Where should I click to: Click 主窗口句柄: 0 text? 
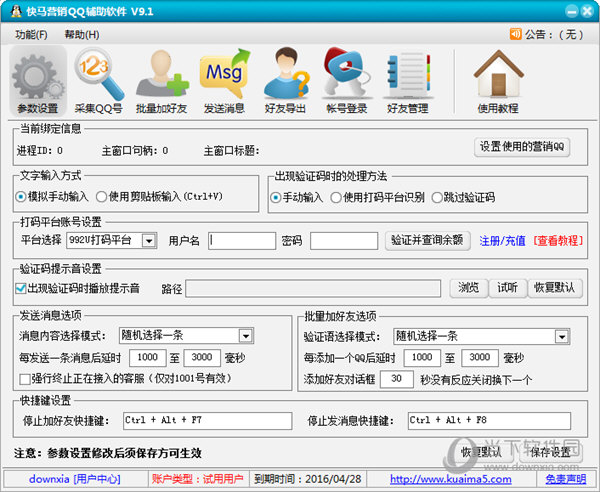click(135, 151)
